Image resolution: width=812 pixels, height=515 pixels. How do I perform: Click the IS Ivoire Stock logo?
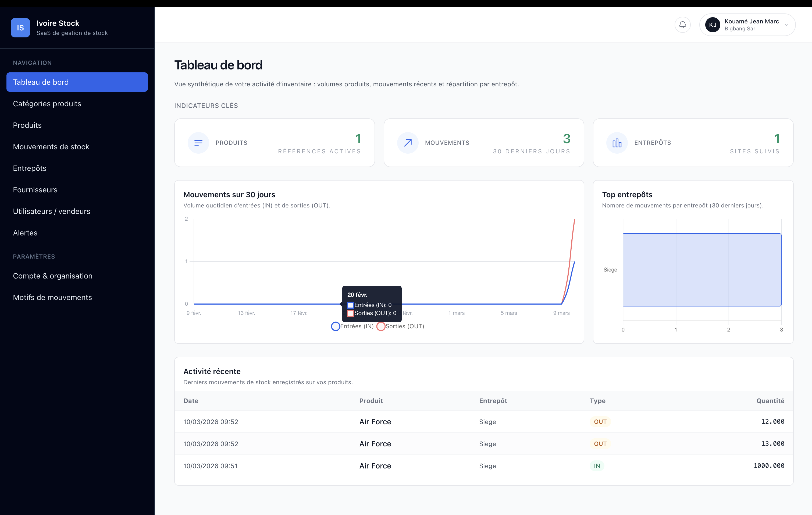(x=20, y=28)
